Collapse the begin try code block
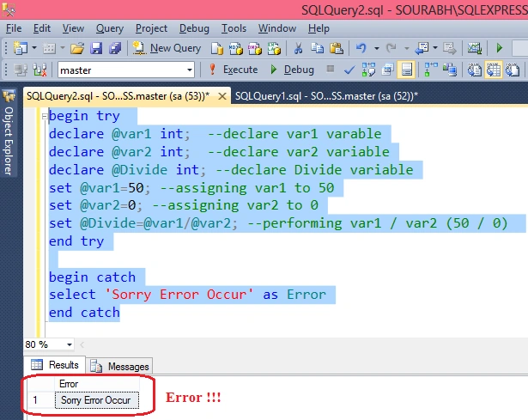Image resolution: width=528 pixels, height=420 pixels. coord(45,117)
